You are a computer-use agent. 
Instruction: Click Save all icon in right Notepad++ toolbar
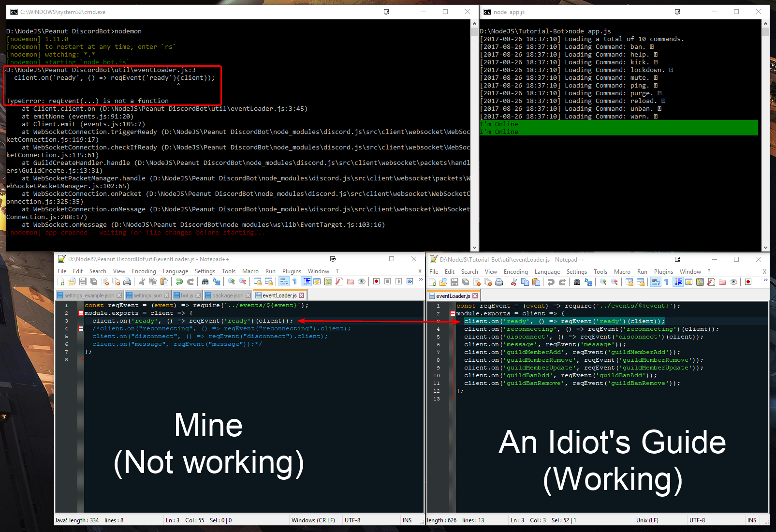point(466,282)
